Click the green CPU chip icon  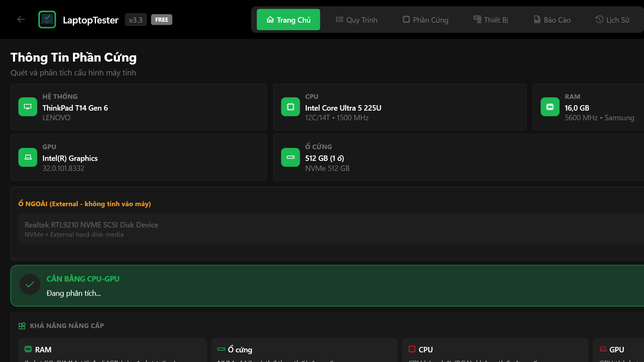(290, 107)
